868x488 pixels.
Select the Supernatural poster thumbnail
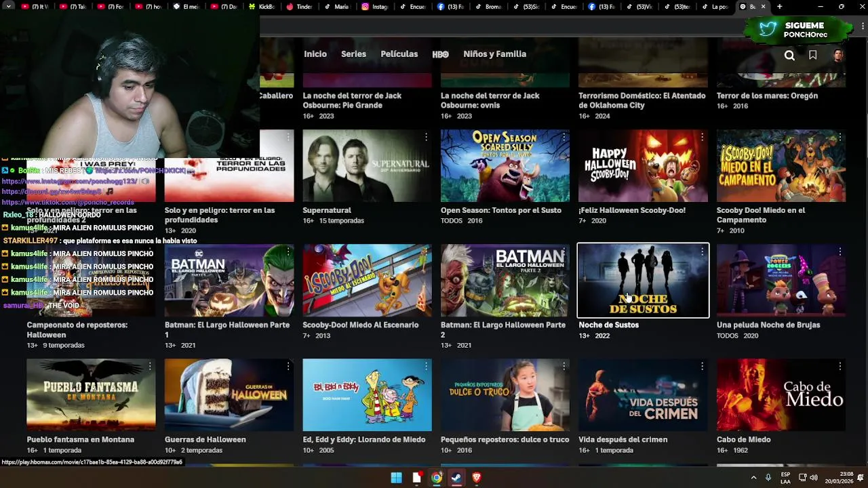click(x=367, y=166)
